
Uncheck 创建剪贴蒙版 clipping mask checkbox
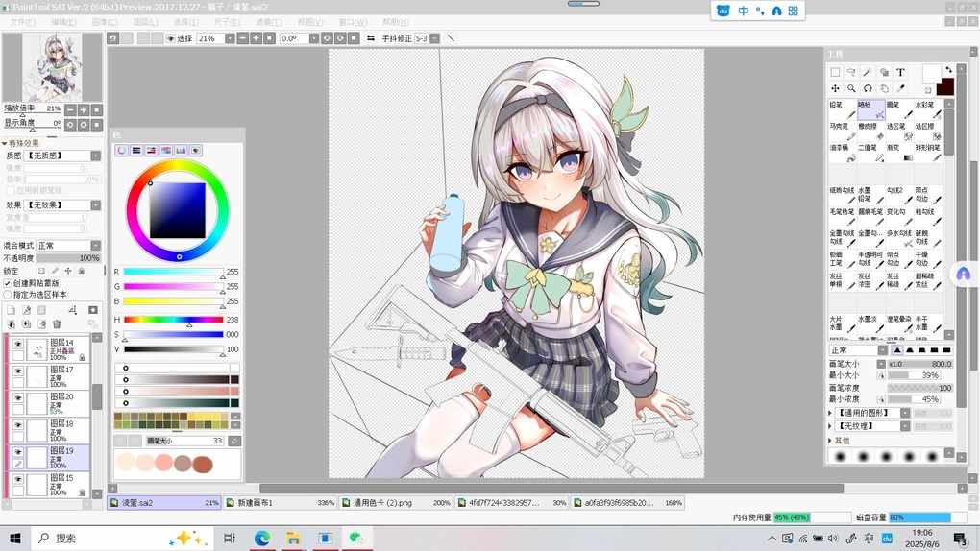8,283
